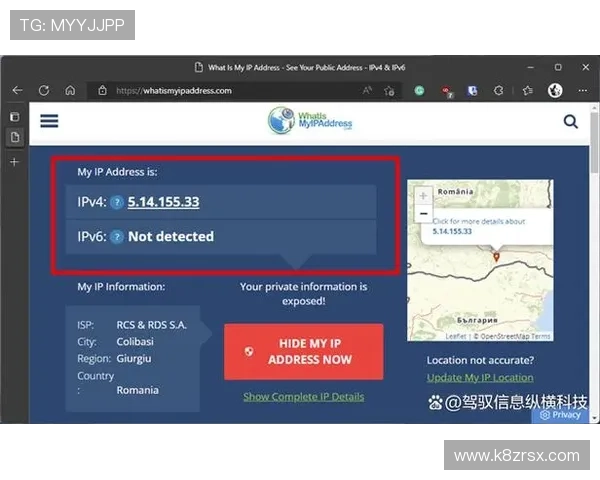Open the map Terms link
Screen dimensions: 600x480
click(x=541, y=336)
